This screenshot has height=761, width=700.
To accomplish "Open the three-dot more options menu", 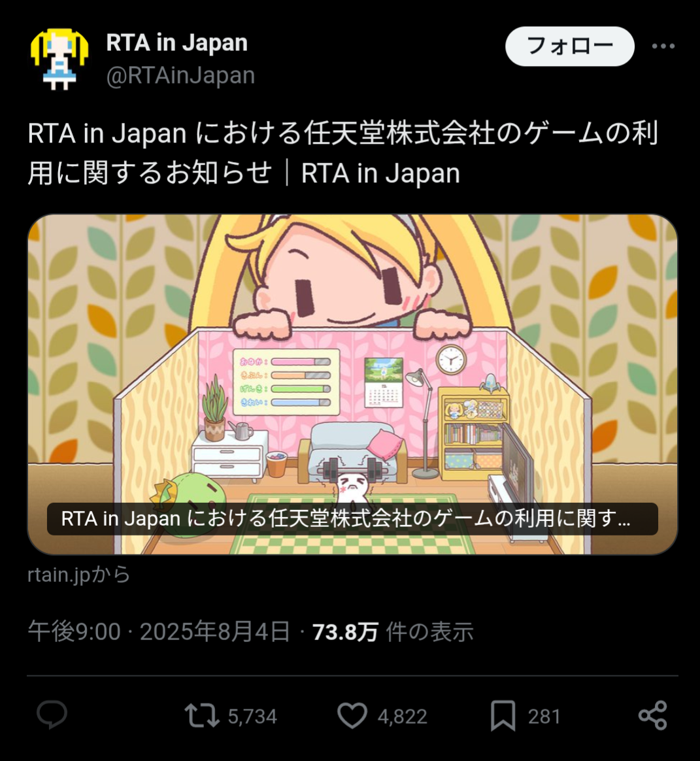I will click(663, 46).
